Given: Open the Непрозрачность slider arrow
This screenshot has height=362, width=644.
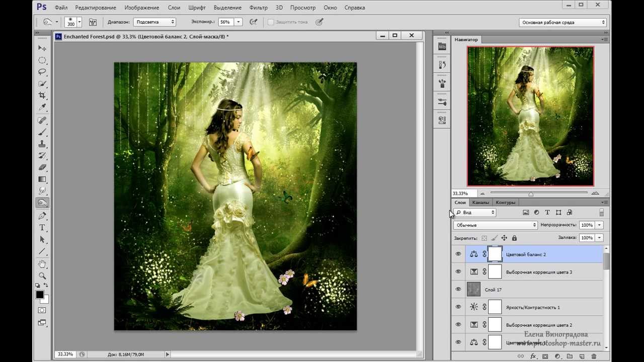Looking at the screenshot, I should pos(600,225).
